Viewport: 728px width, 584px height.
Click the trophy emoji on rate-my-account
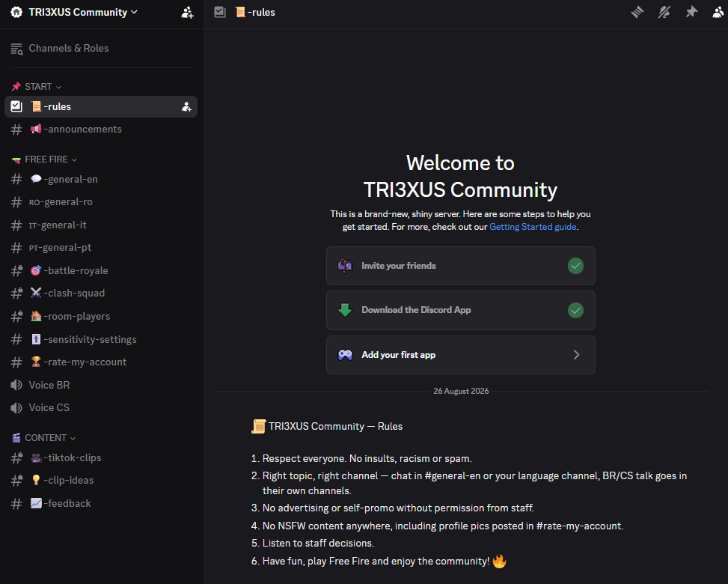pos(36,362)
